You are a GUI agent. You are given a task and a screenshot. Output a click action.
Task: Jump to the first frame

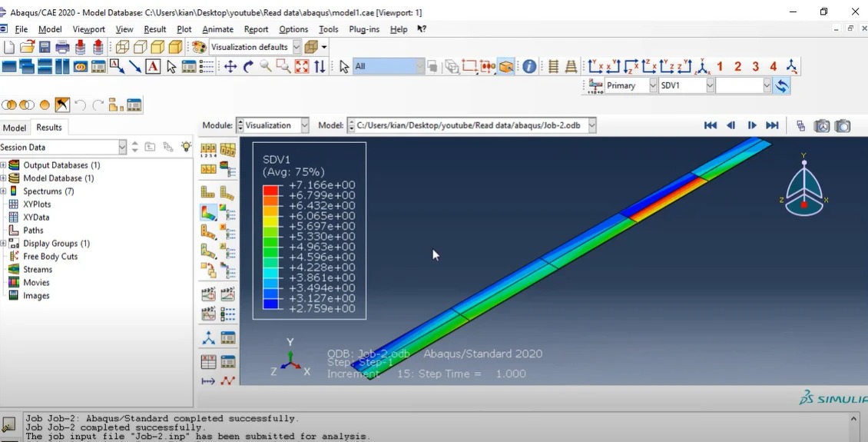[711, 126]
